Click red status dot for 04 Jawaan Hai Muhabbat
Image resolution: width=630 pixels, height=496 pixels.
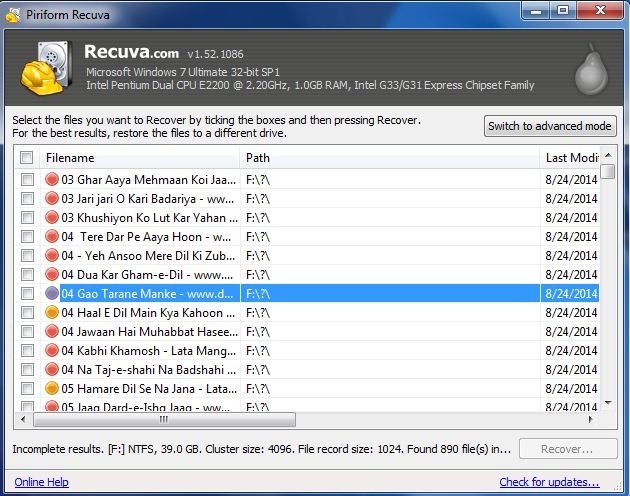[52, 331]
